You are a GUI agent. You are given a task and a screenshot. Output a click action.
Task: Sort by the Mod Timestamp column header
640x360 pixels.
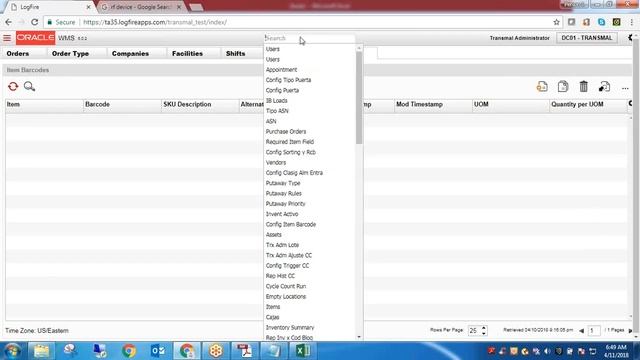click(433, 104)
